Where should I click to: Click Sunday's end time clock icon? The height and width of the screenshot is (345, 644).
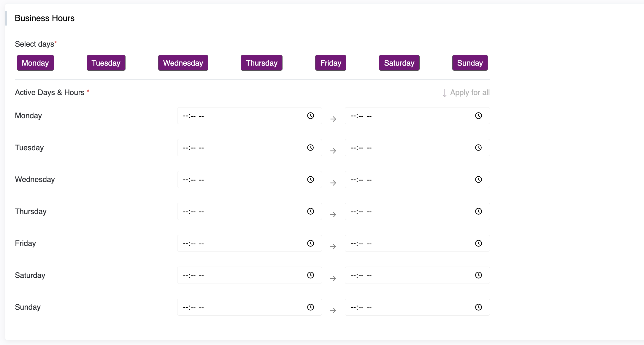point(478,307)
